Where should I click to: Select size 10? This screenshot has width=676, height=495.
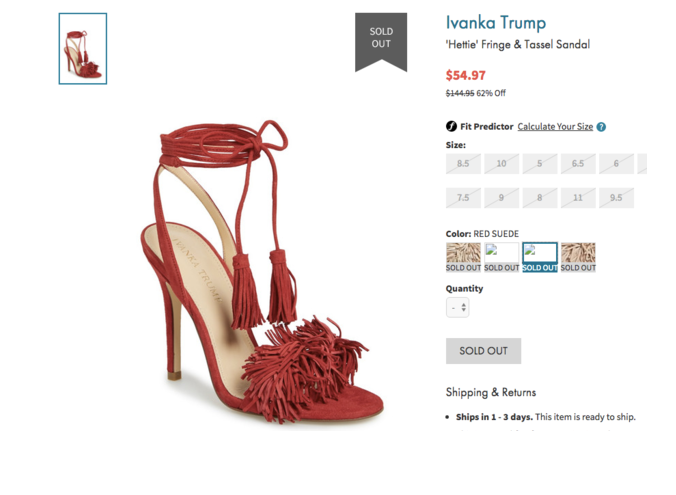(501, 163)
